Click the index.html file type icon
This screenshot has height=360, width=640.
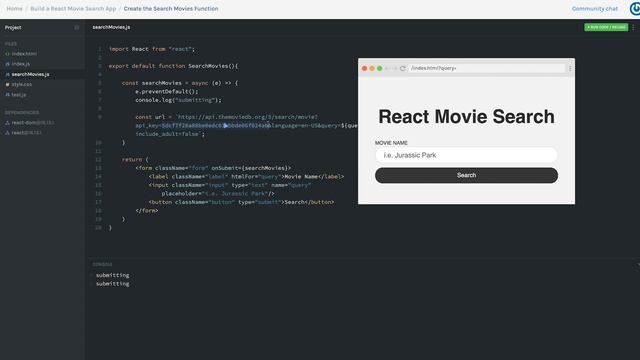[7, 54]
